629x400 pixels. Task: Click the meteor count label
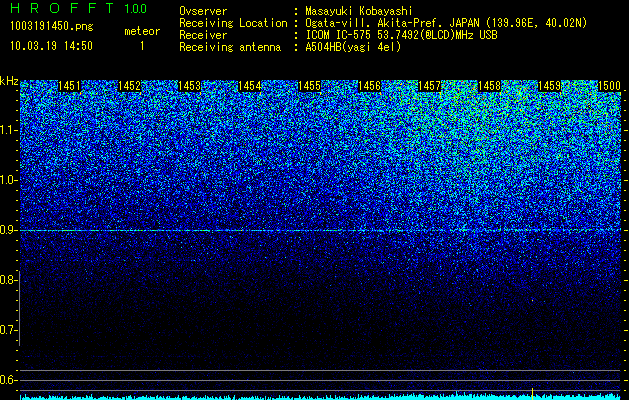[142, 31]
